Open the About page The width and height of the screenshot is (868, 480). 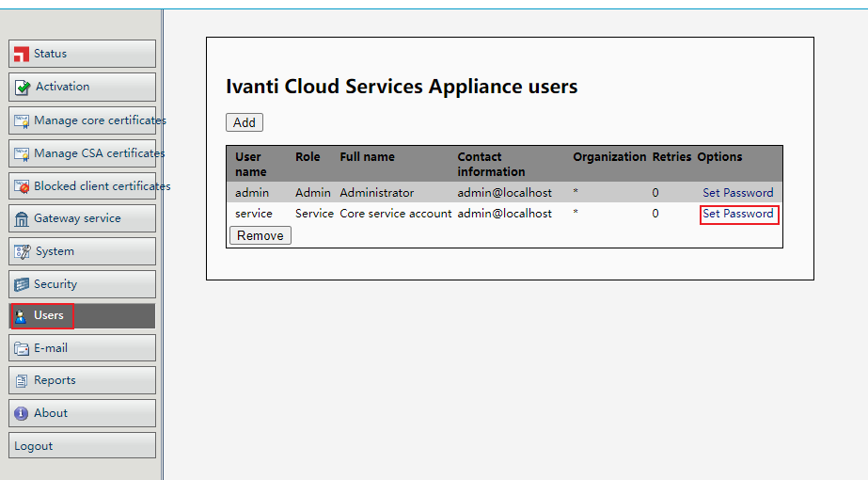82,413
